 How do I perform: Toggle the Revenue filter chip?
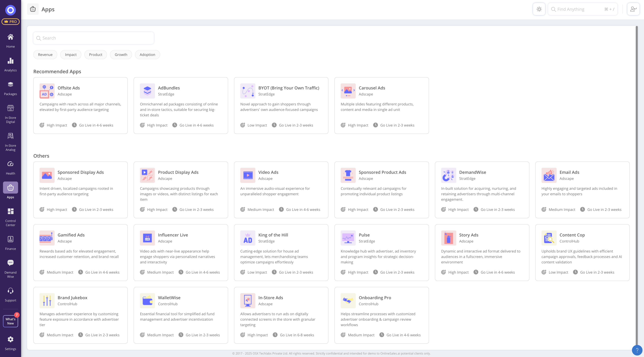[x=45, y=54]
